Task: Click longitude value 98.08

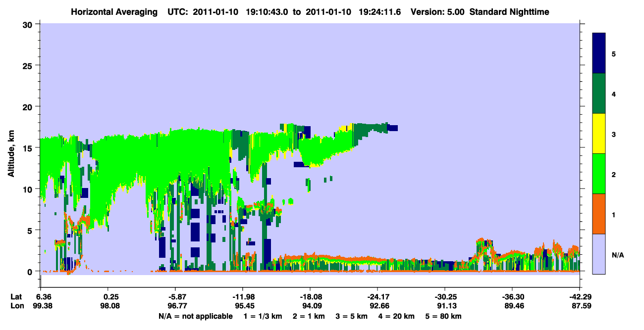Action: [110, 306]
